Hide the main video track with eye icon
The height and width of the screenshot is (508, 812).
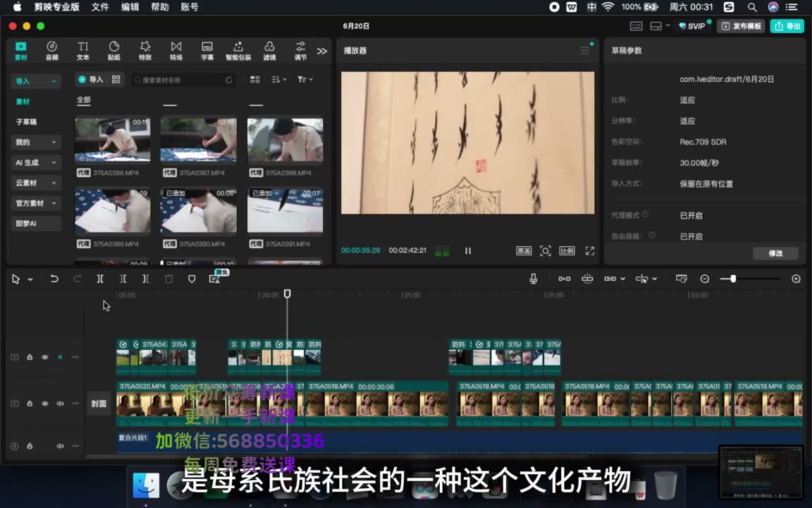pyautogui.click(x=45, y=404)
